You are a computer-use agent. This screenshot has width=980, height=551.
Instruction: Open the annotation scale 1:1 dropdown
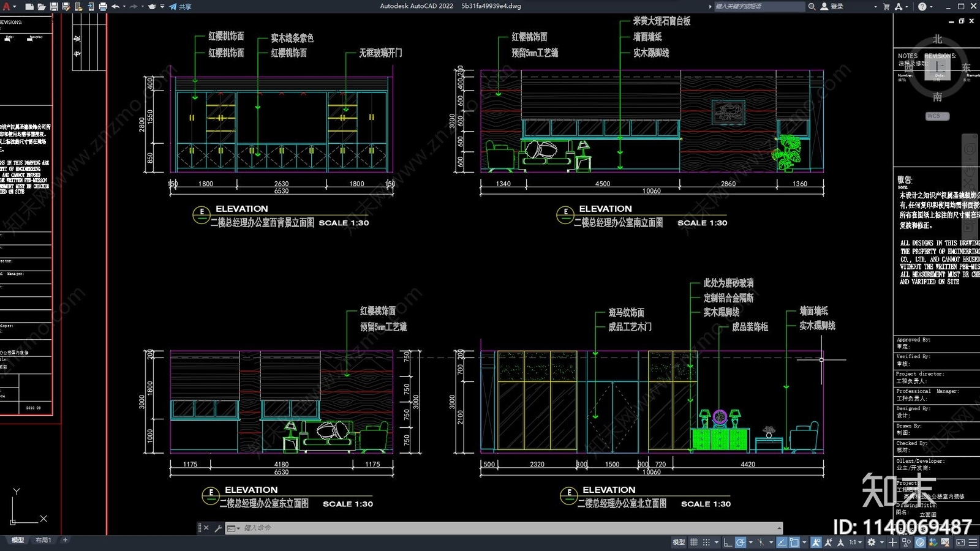pos(856,542)
